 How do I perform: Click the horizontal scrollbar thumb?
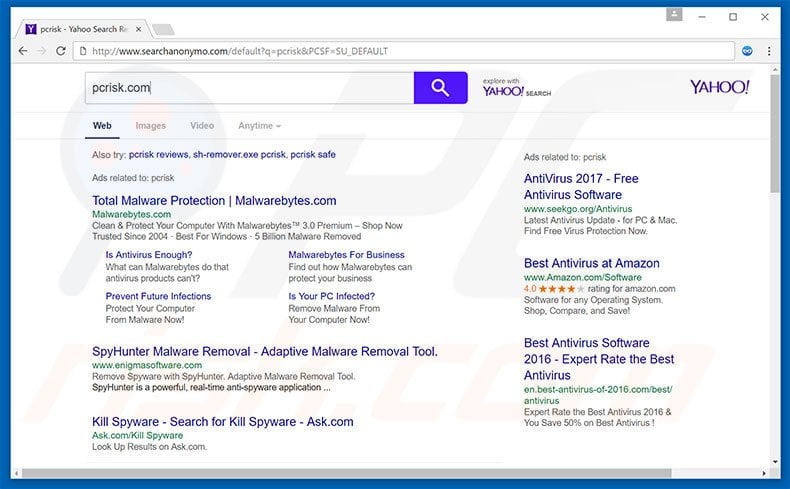click(347, 473)
